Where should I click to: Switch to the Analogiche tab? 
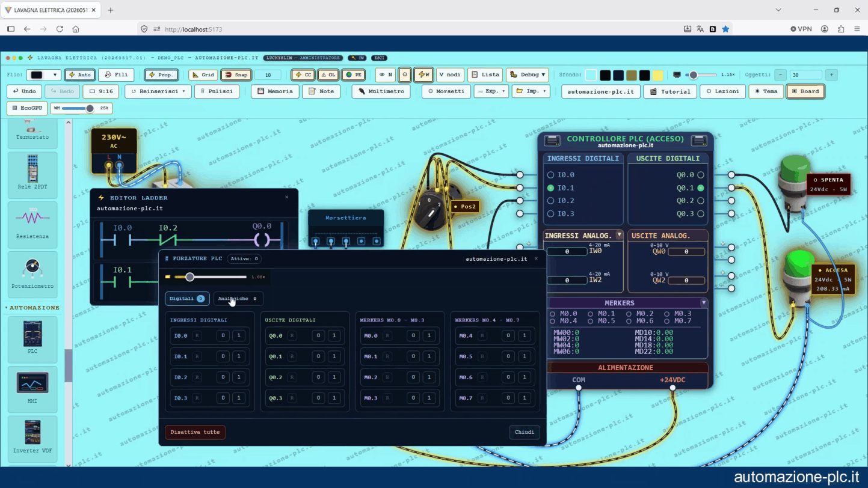coord(238,299)
